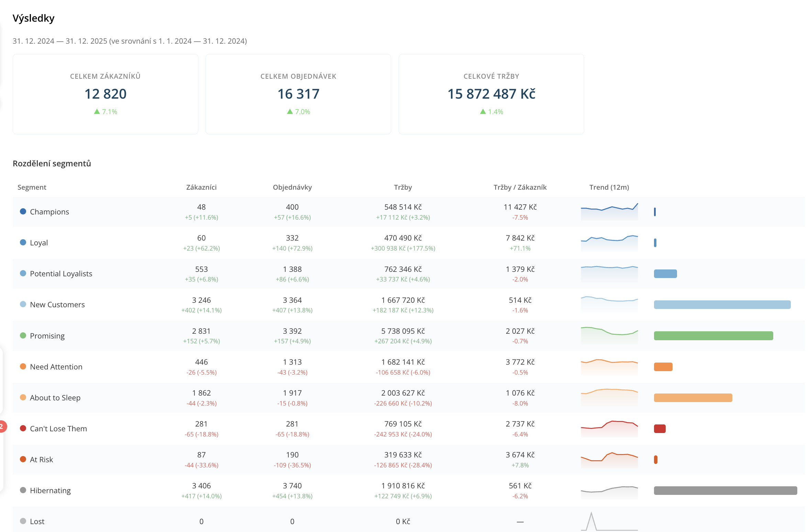Open the Lost segment trend sparkline
Screen dimensions: 809x532
coord(609,521)
